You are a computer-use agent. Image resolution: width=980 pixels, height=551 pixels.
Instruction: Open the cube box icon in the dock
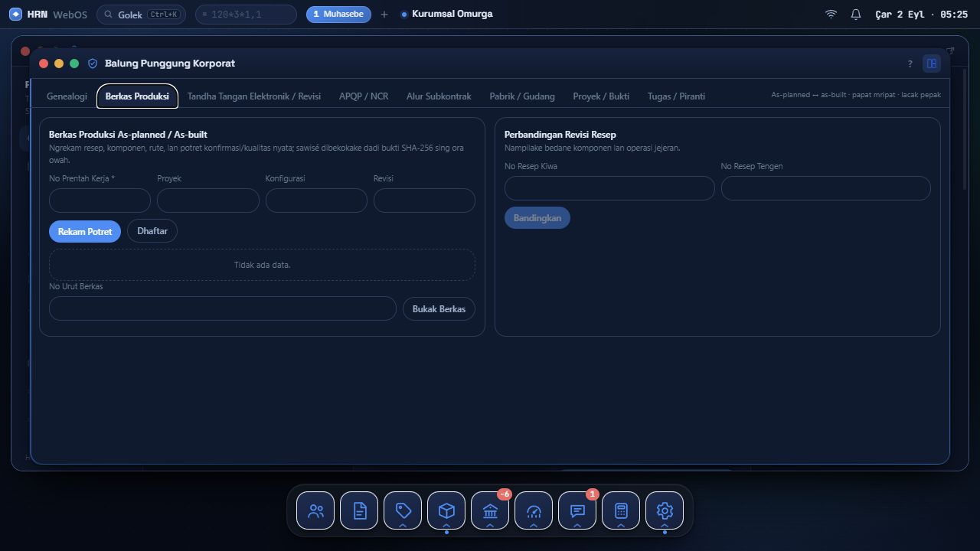pos(446,510)
